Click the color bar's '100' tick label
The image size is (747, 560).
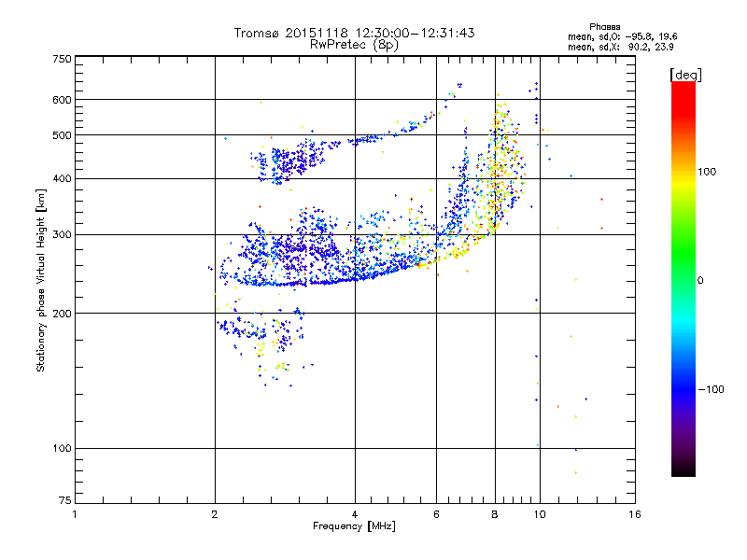point(707,172)
